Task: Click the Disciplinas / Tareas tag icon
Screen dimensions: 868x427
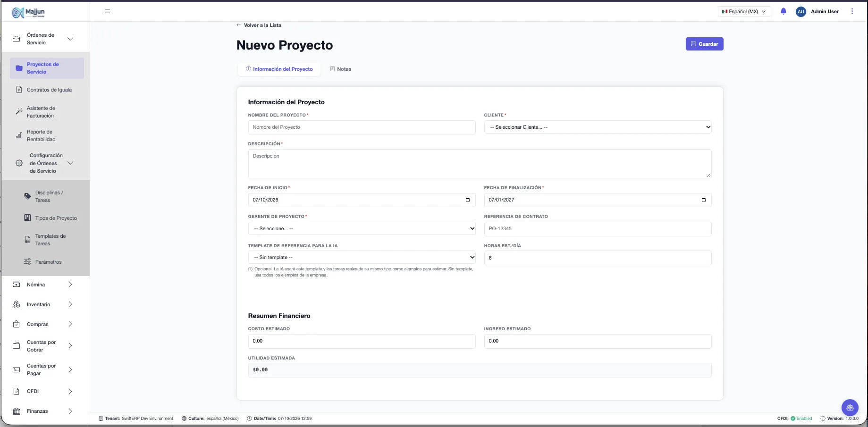Action: [x=27, y=196]
